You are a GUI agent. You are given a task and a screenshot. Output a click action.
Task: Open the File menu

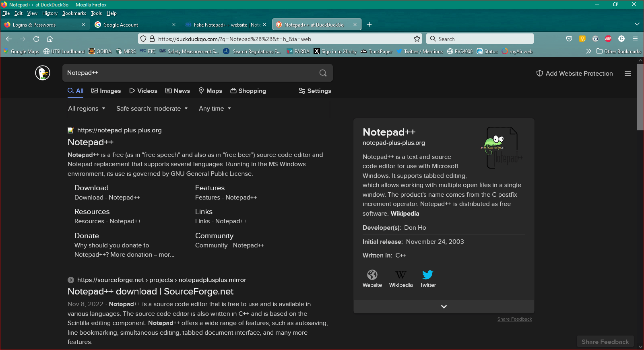point(6,13)
